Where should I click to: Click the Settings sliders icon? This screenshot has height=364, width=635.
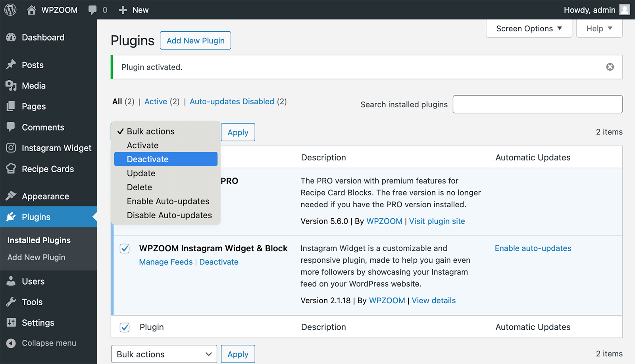(x=11, y=322)
